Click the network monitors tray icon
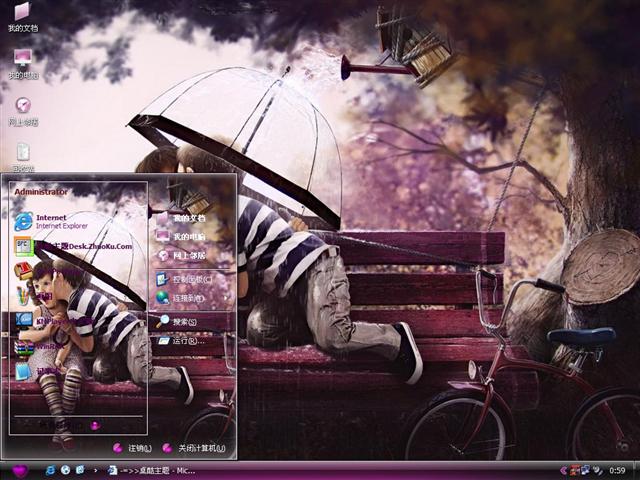 (x=586, y=471)
